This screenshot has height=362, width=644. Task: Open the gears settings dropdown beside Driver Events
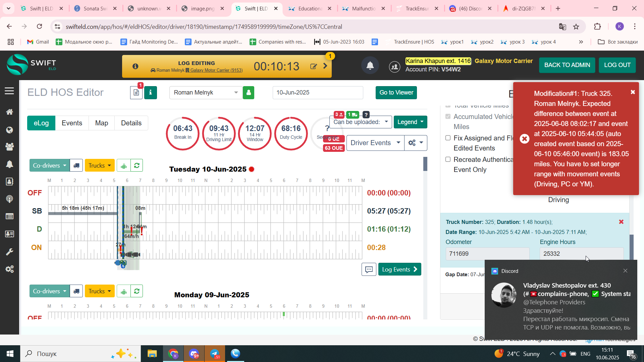pyautogui.click(x=416, y=143)
